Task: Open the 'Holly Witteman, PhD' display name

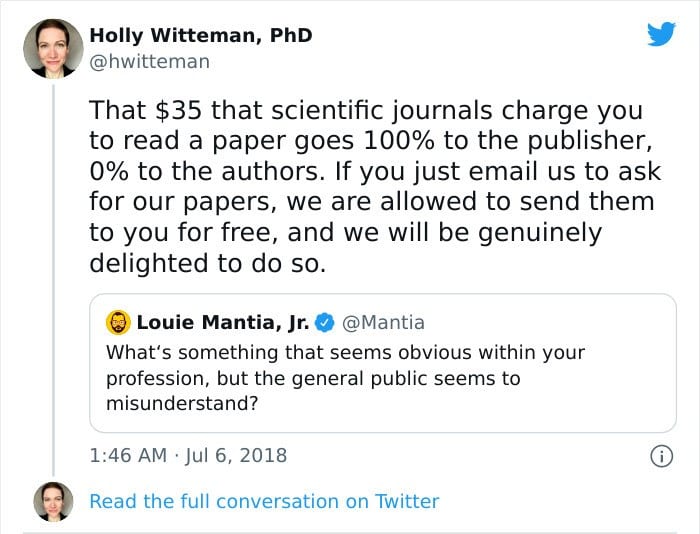Action: (201, 36)
